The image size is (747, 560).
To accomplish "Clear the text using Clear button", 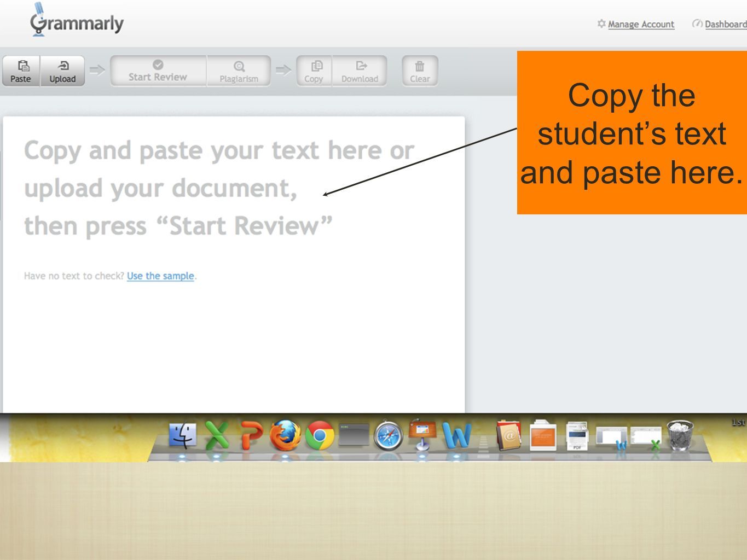I will 420,71.
